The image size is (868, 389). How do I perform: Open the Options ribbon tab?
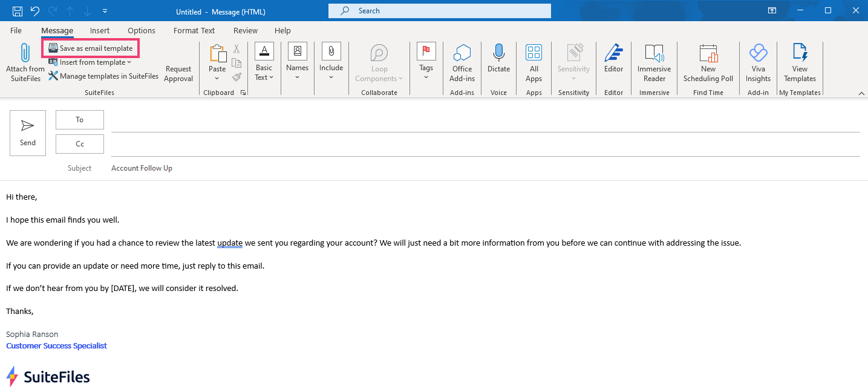[141, 30]
